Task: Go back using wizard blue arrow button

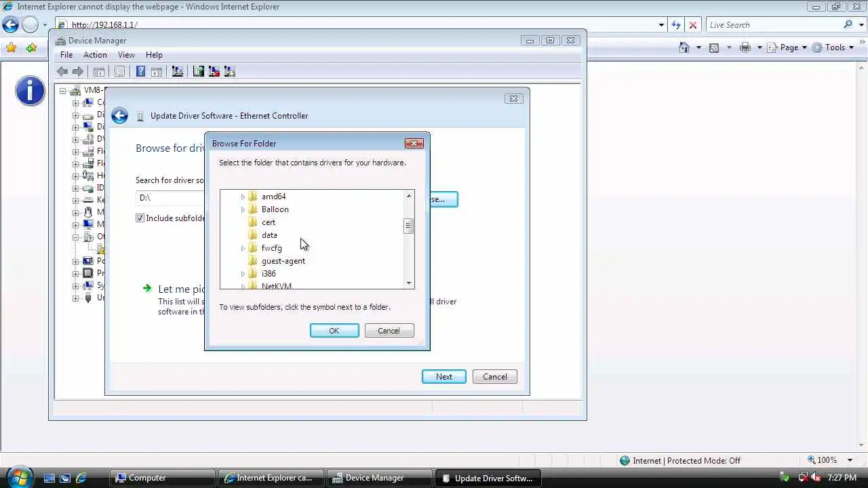Action: 119,116
